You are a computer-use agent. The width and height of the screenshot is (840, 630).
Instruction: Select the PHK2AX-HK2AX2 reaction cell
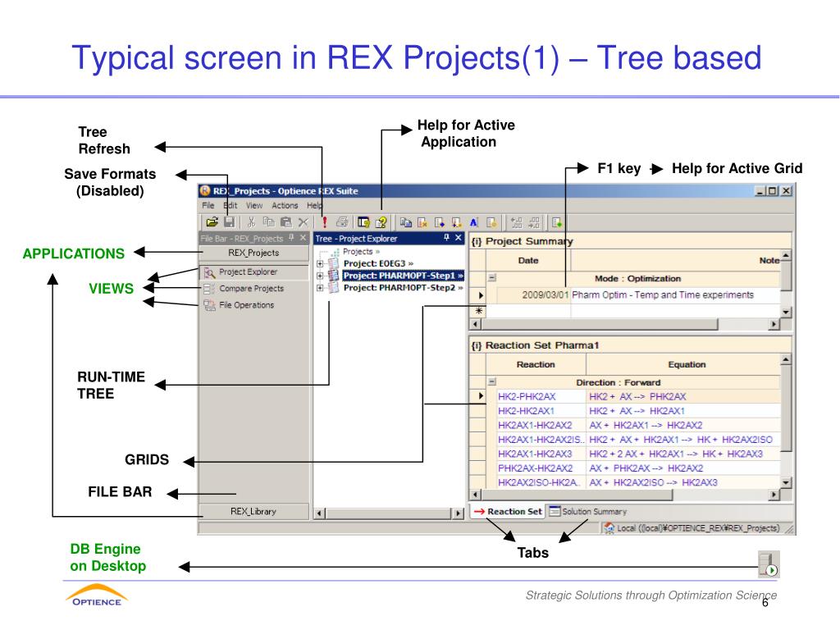[541, 468]
